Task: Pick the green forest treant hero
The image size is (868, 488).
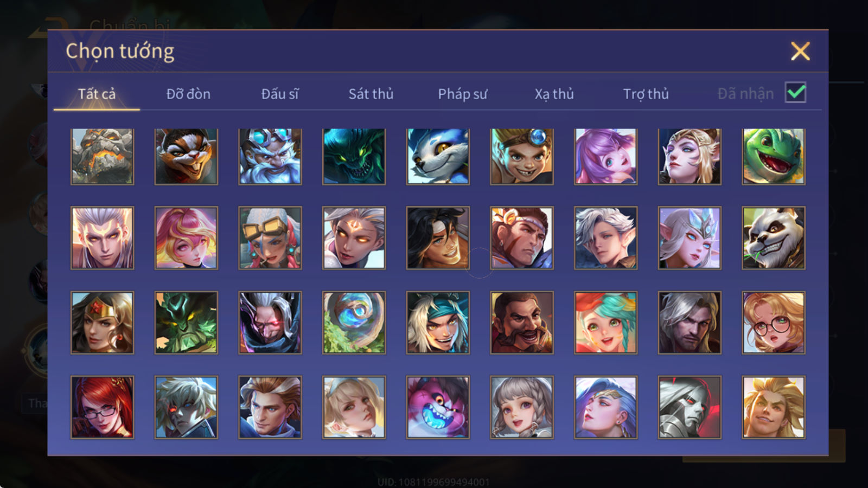Action: point(186,323)
